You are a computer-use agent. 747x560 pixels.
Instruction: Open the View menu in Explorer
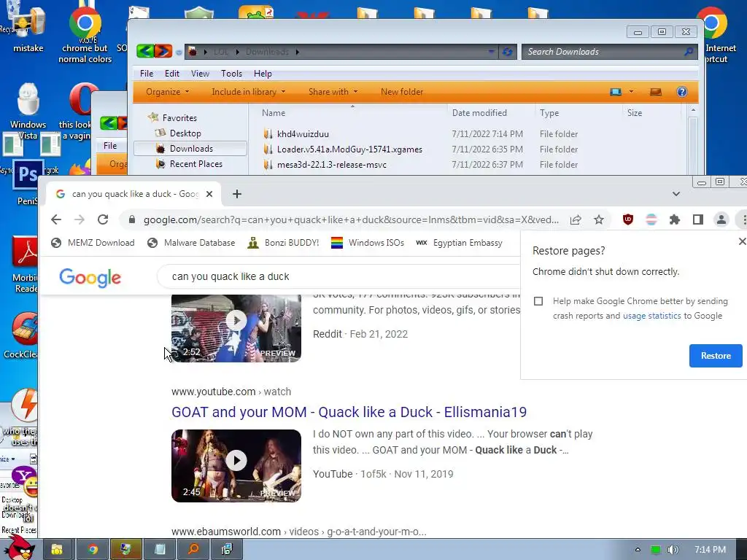pyautogui.click(x=200, y=74)
